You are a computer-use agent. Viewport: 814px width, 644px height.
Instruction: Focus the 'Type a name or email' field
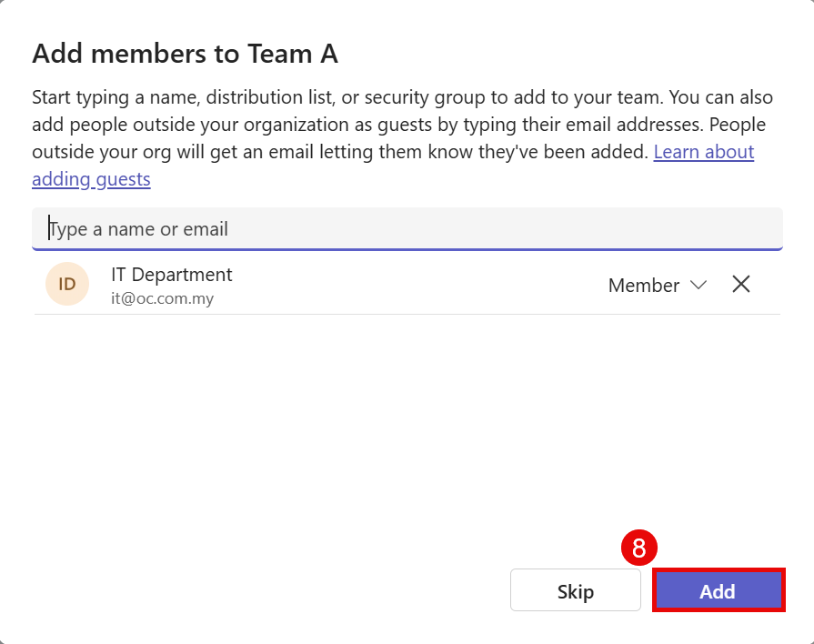point(407,229)
